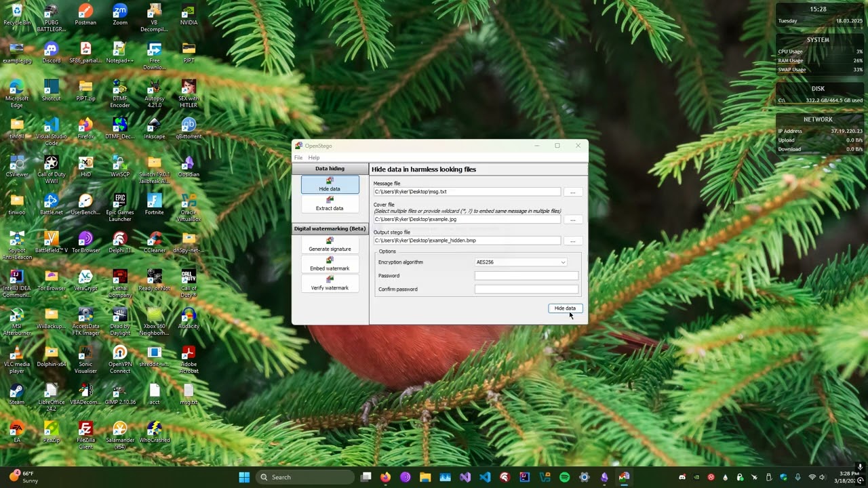Select the Audacity desktop shortcut
This screenshot has height=488, width=868.
[x=189, y=319]
